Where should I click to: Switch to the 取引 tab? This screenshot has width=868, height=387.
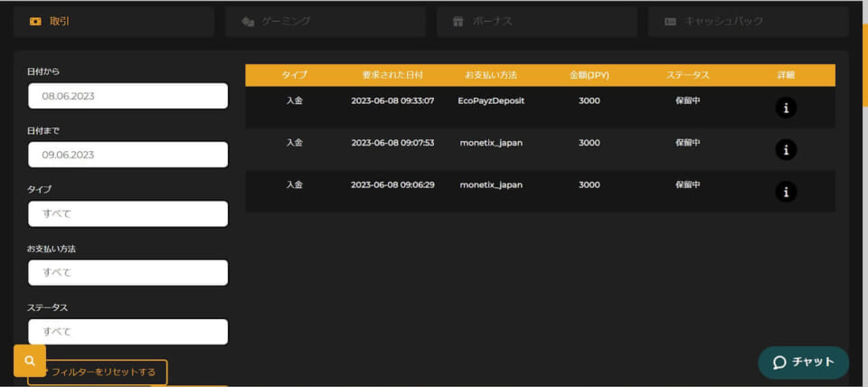point(114,22)
